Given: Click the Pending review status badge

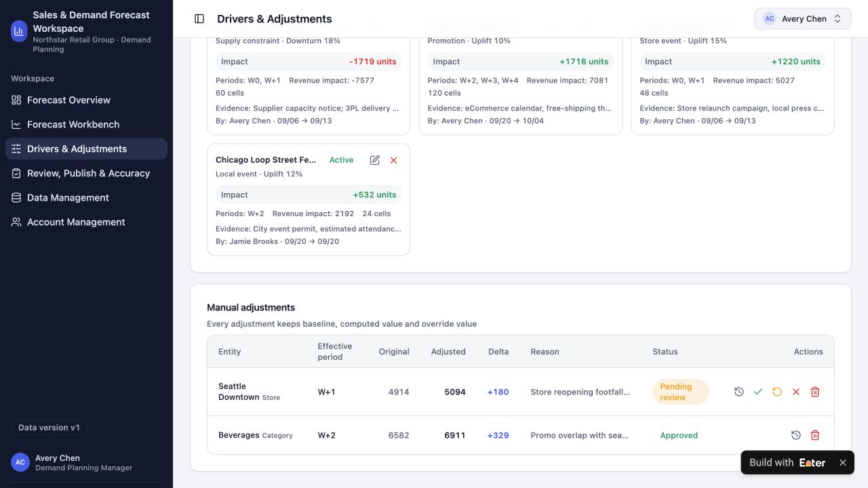Looking at the screenshot, I should coord(681,392).
